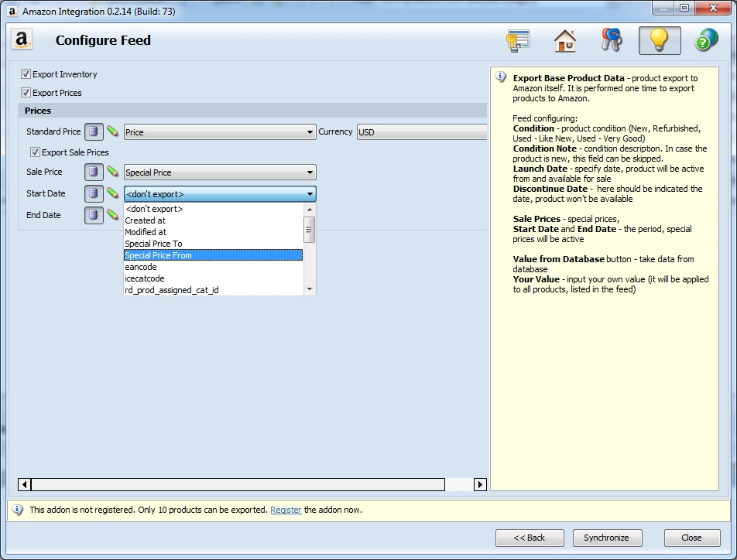Click dropdown list scroll up arrow
Image resolution: width=737 pixels, height=560 pixels.
tap(310, 210)
